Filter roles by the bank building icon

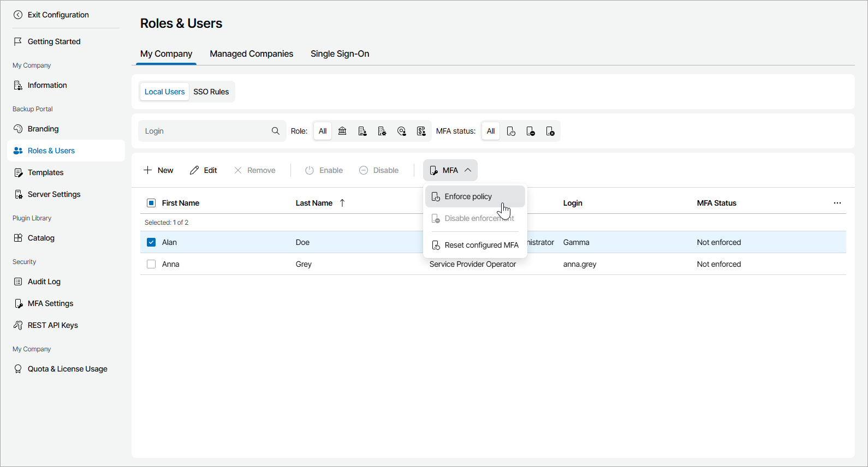[342, 131]
